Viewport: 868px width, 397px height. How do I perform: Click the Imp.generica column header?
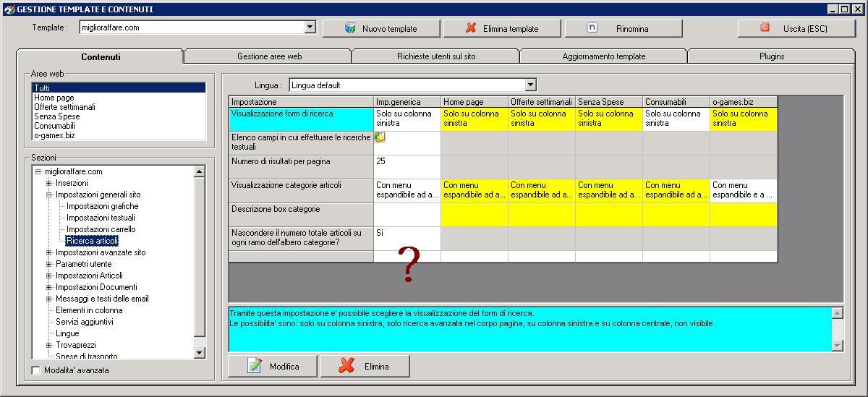[x=407, y=102]
